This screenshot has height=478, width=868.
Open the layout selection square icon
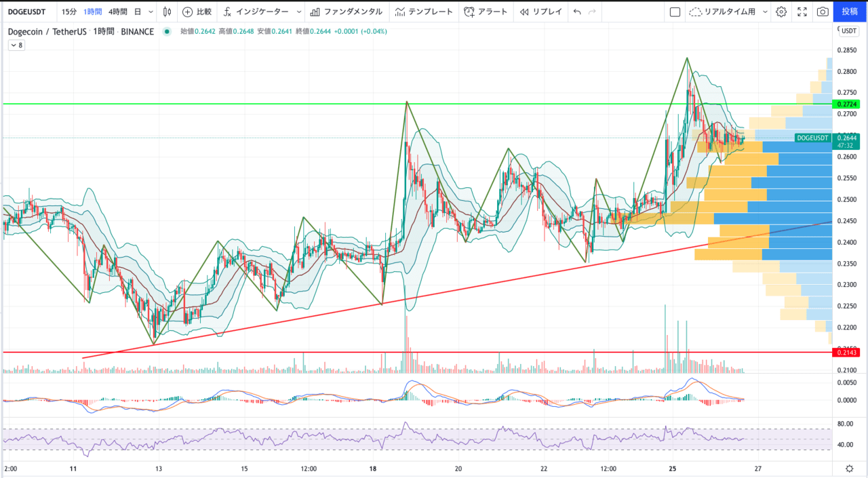click(675, 12)
